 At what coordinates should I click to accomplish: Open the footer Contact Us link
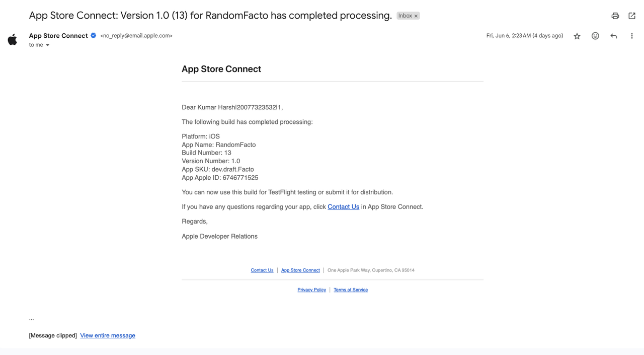262,270
